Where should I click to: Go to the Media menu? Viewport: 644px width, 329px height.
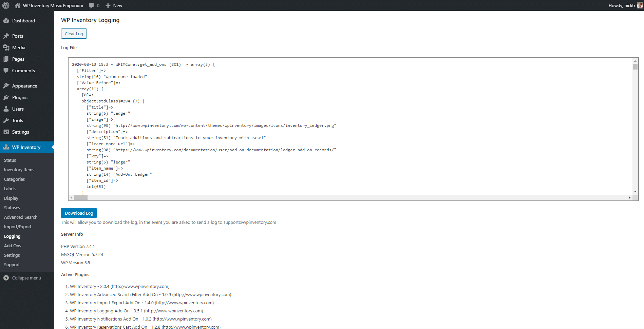coord(27,47)
